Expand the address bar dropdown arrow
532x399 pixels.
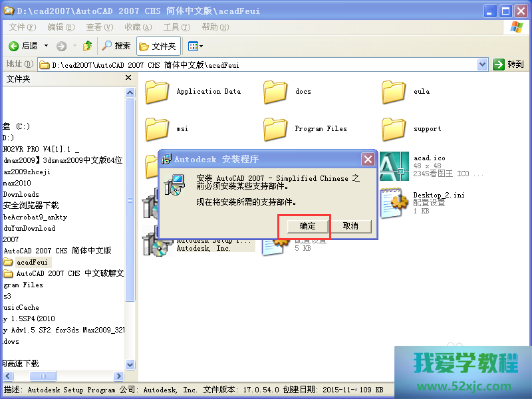483,65
